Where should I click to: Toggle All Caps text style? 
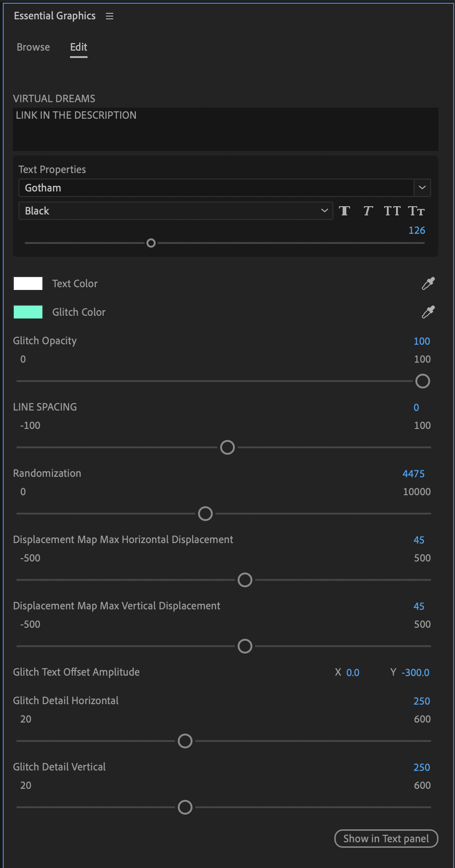coord(392,211)
